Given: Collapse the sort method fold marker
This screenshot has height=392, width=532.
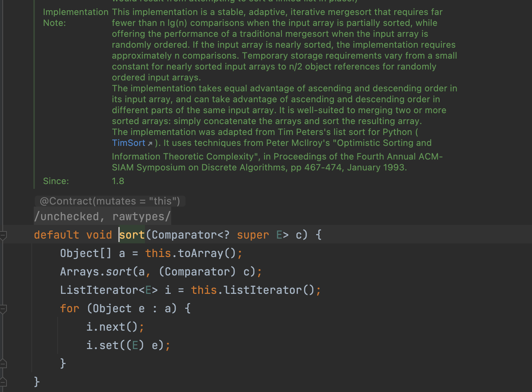Looking at the screenshot, I should (3, 235).
